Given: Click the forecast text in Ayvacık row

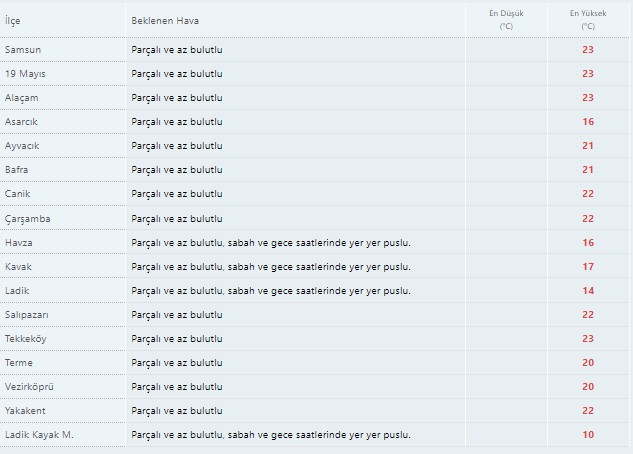Looking at the screenshot, I should click(177, 146).
